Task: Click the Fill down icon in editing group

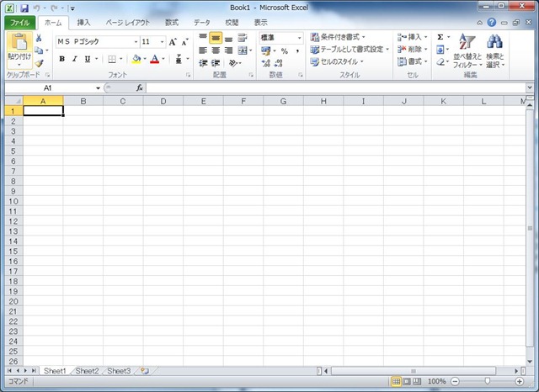Action: tap(440, 50)
